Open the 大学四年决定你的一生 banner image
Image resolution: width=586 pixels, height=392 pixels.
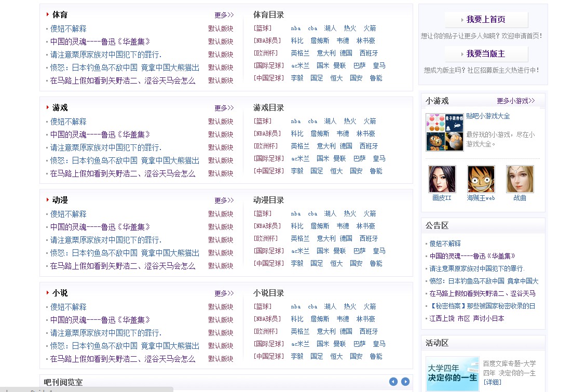(x=453, y=374)
